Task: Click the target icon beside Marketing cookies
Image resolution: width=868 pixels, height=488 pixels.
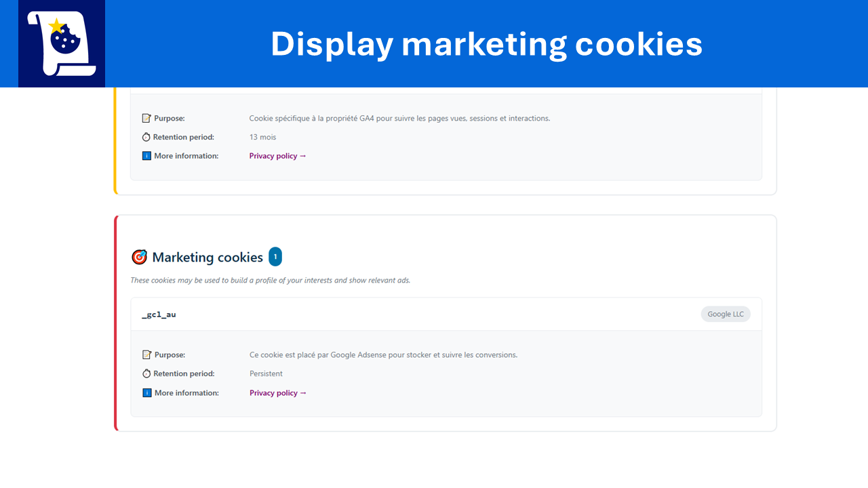Action: [x=139, y=257]
